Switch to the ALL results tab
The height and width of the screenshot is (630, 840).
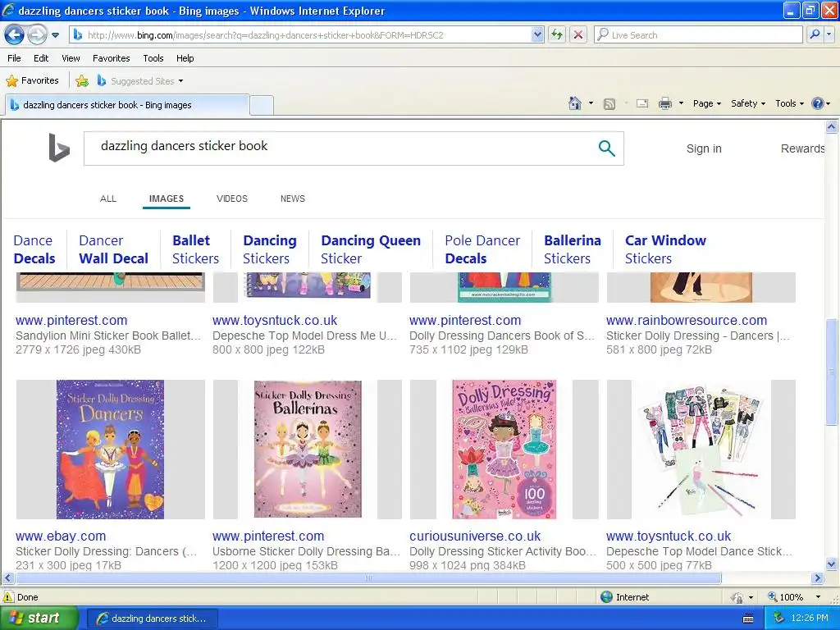[108, 199]
